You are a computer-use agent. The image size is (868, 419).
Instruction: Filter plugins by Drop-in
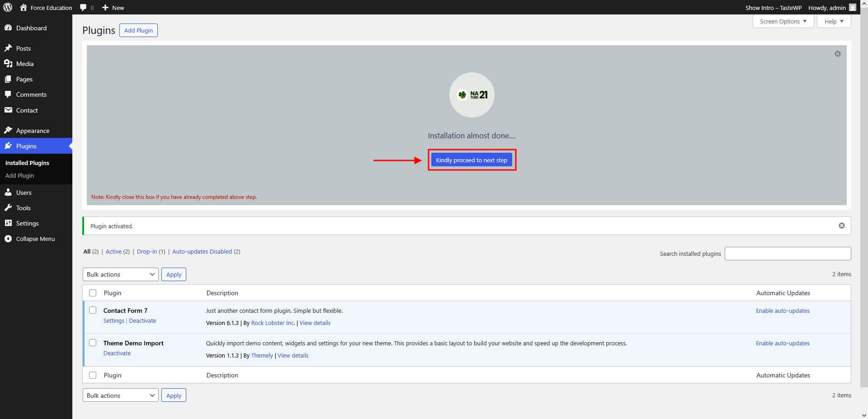click(146, 251)
